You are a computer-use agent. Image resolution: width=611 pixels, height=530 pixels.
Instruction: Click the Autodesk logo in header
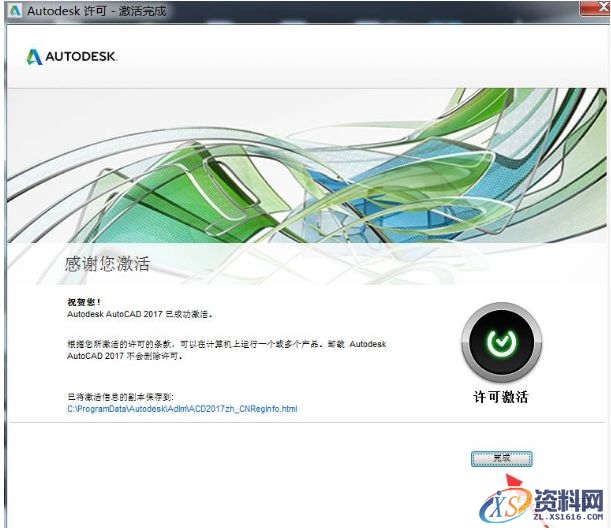tap(72, 57)
